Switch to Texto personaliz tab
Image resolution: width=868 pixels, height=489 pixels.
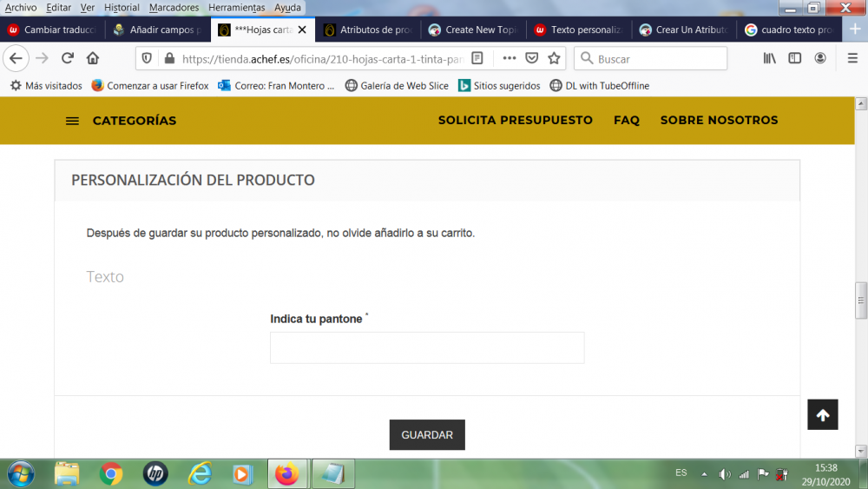579,30
